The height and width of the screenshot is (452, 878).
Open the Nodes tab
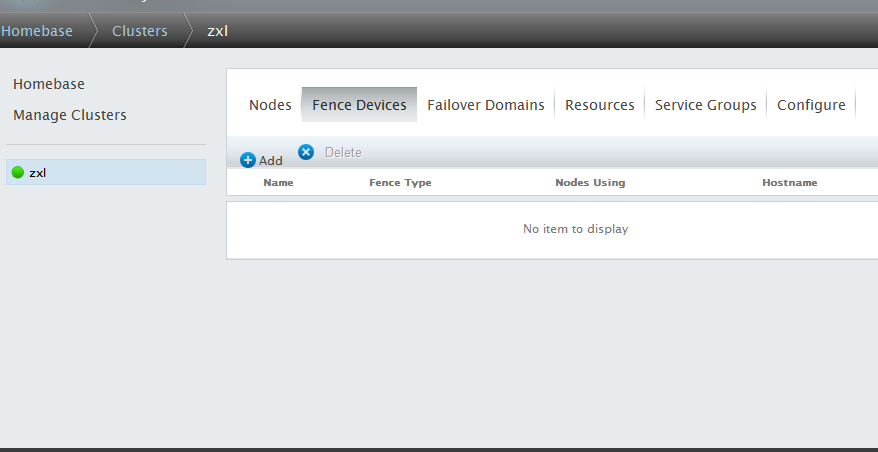tap(270, 105)
